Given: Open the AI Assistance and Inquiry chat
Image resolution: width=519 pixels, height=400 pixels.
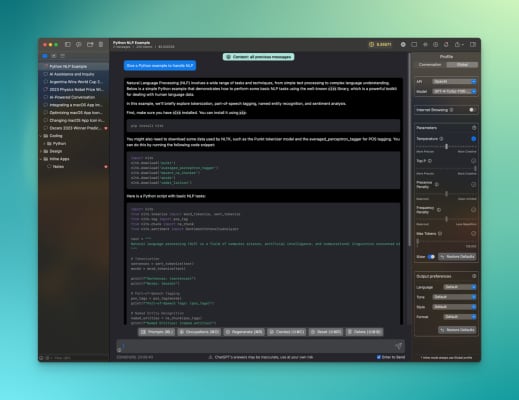Looking at the screenshot, I should click(74, 74).
